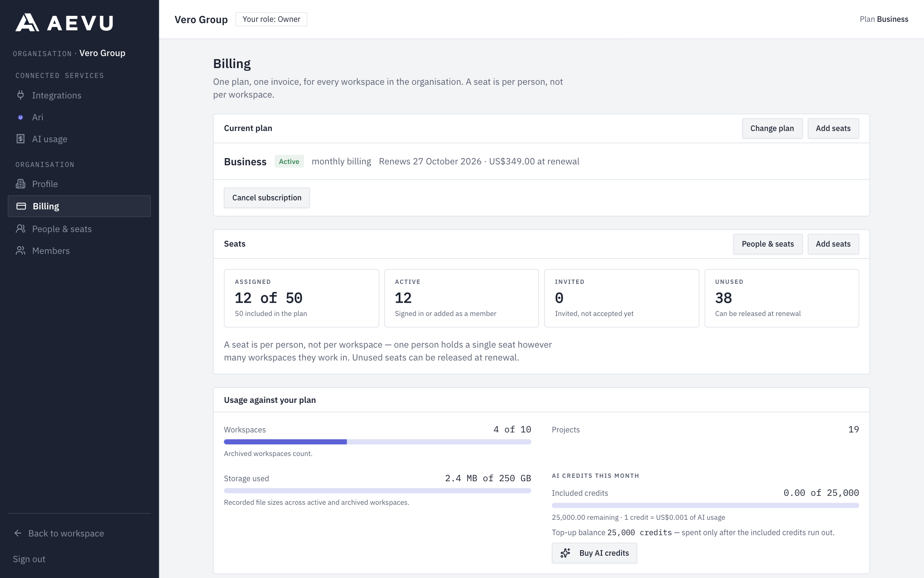Open the organisation Profile page
924x578 pixels.
click(x=79, y=184)
